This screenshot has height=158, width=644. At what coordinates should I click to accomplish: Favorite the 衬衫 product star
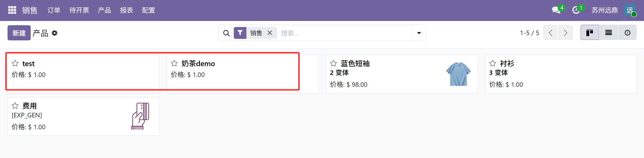493,63
